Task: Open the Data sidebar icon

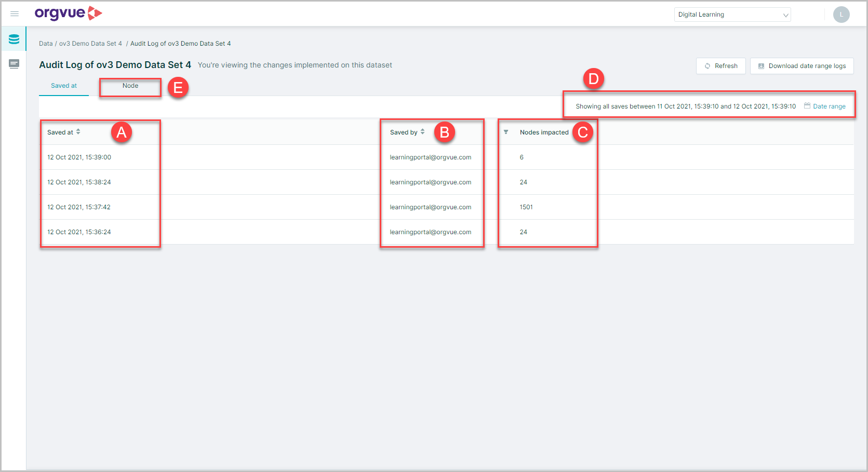Action: click(x=14, y=39)
